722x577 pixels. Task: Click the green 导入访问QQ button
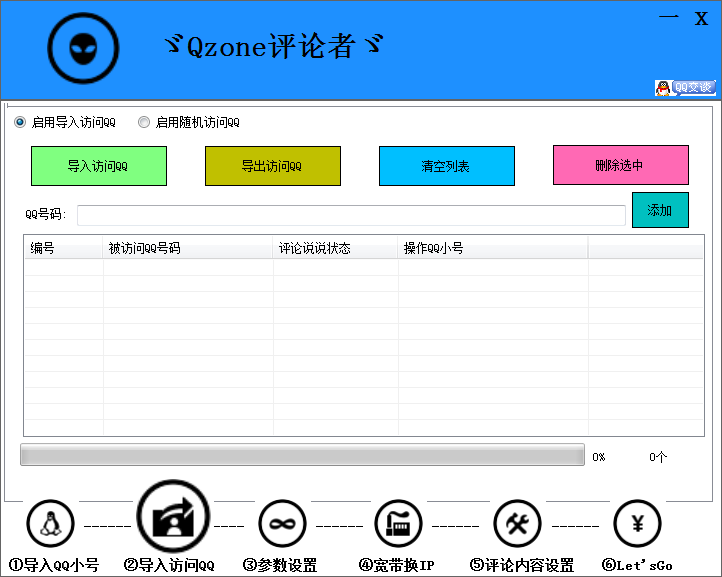coord(99,166)
